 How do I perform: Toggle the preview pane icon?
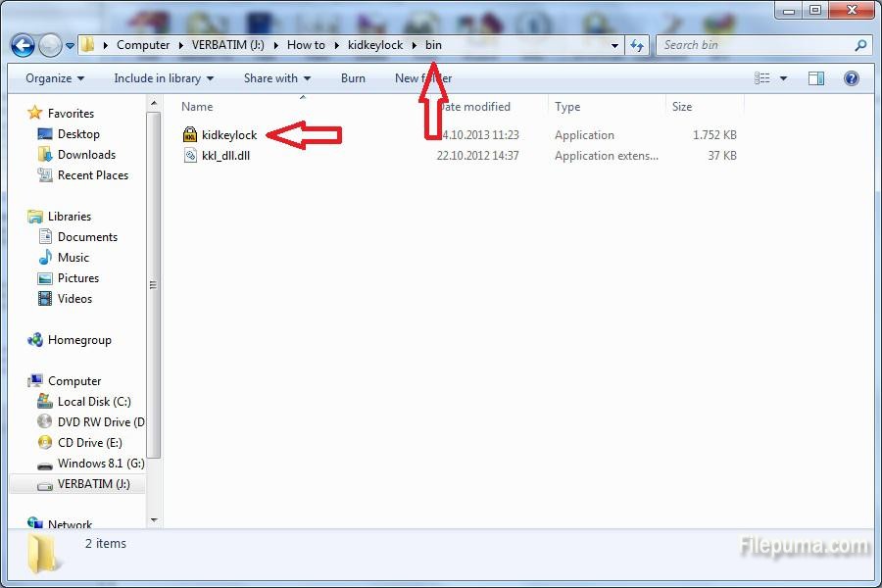tap(816, 78)
